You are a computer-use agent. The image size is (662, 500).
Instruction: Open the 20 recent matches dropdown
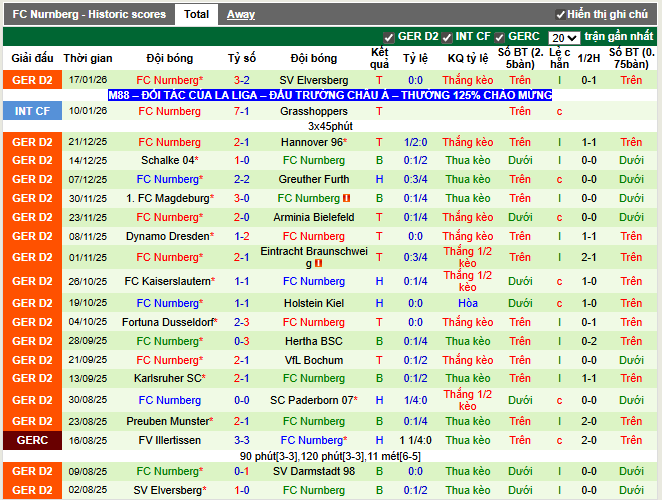click(x=564, y=38)
